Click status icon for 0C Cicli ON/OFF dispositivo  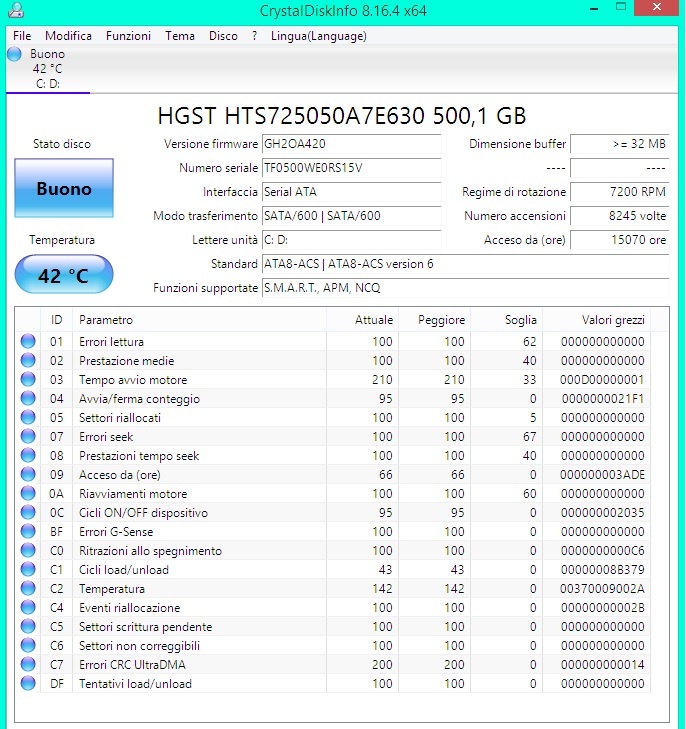tap(28, 512)
